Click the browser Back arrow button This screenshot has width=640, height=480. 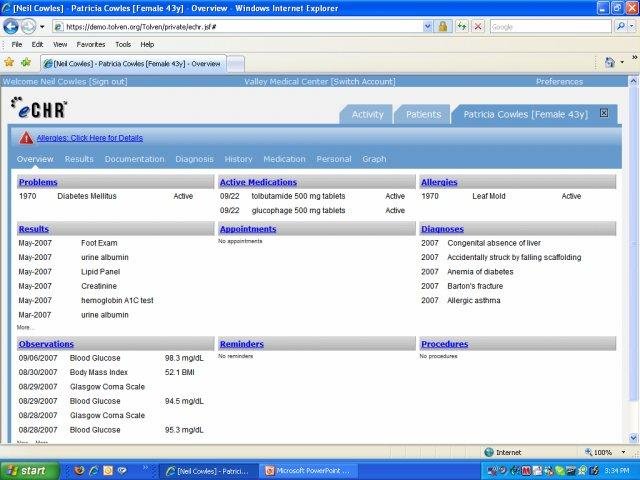[x=11, y=26]
